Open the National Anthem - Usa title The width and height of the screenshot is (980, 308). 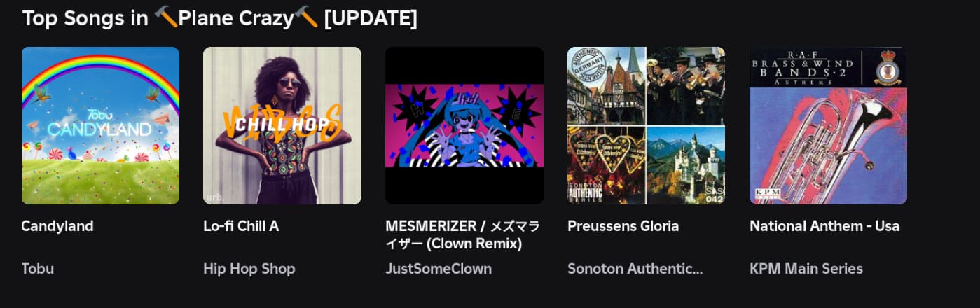(x=824, y=226)
